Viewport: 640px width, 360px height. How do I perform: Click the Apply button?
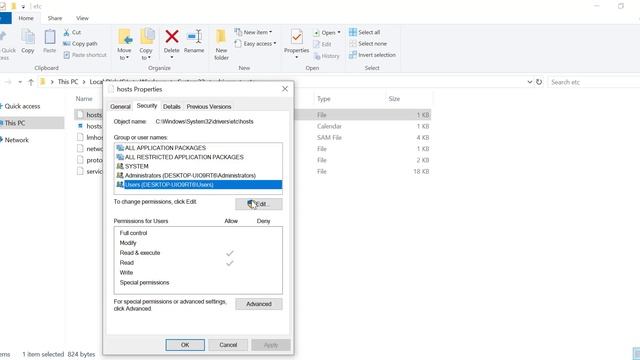click(x=271, y=345)
